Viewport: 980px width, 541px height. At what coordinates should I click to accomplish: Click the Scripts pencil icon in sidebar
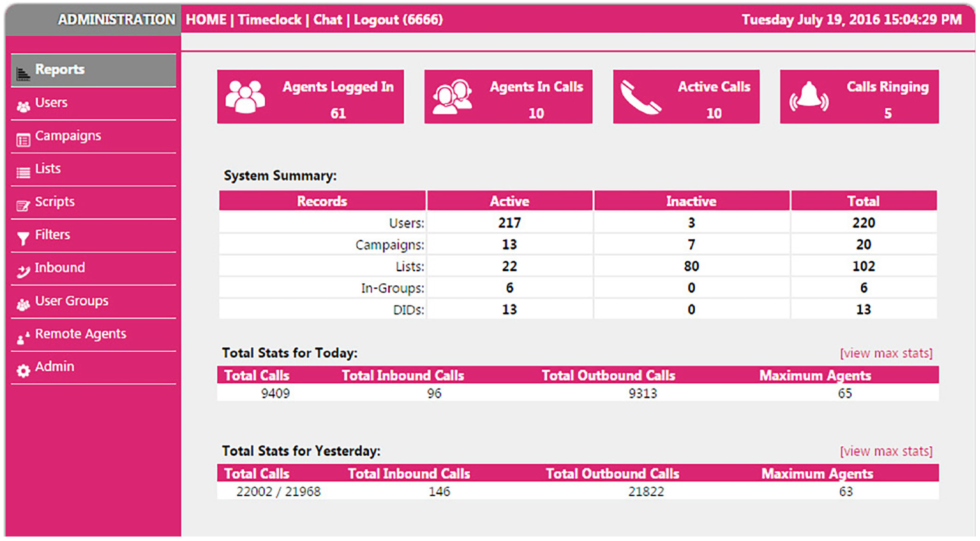[23, 206]
